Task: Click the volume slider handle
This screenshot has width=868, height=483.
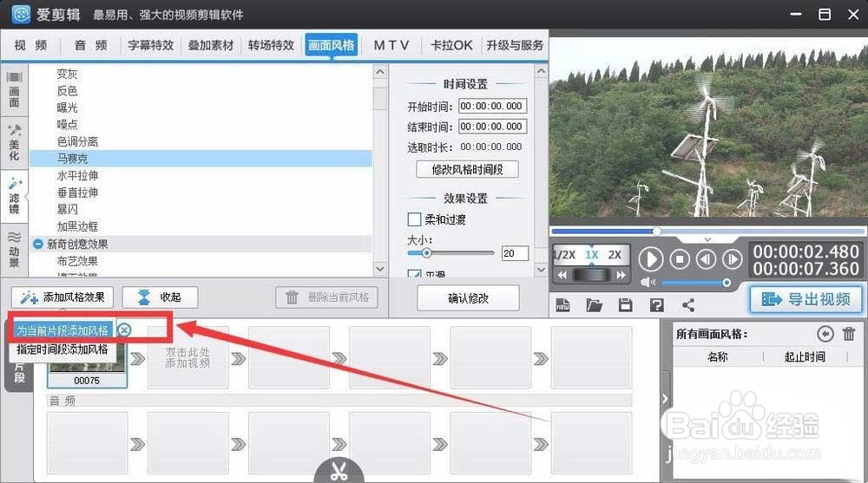Action: coord(727,283)
